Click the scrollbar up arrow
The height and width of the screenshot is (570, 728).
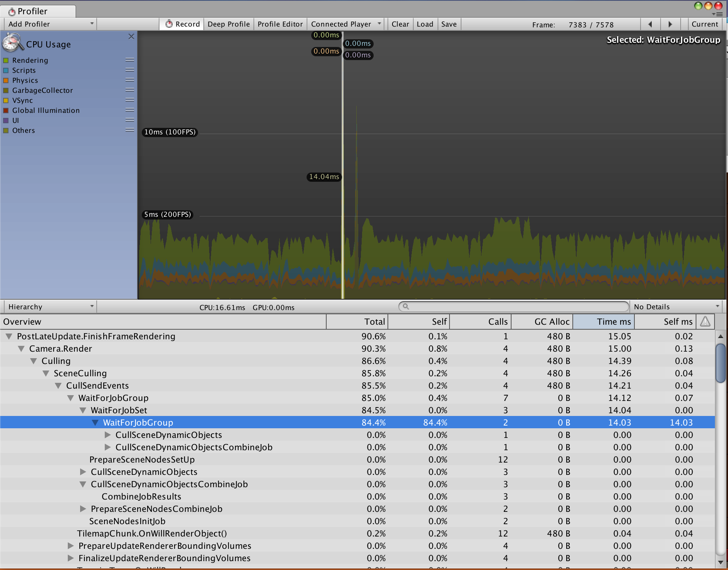[720, 336]
